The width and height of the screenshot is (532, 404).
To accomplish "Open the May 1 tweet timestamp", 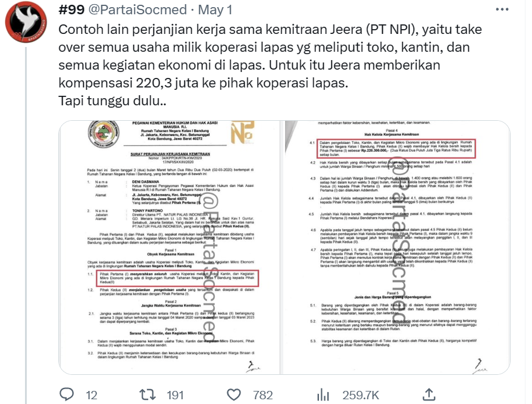I will (215, 10).
